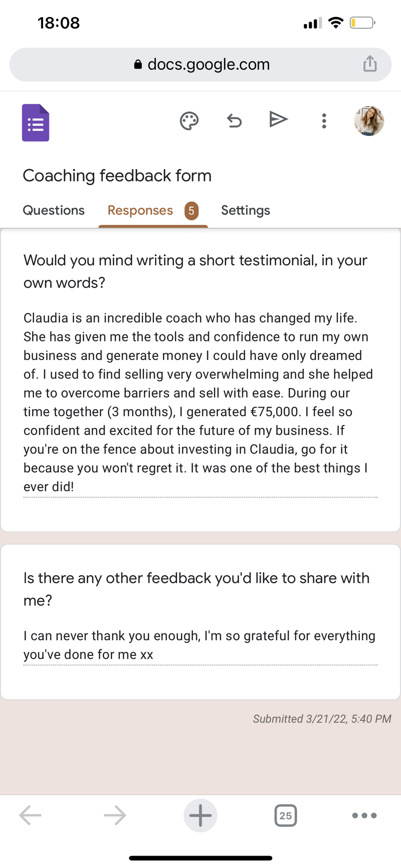Select the Responses tab
The height and width of the screenshot is (868, 401).
(x=140, y=210)
